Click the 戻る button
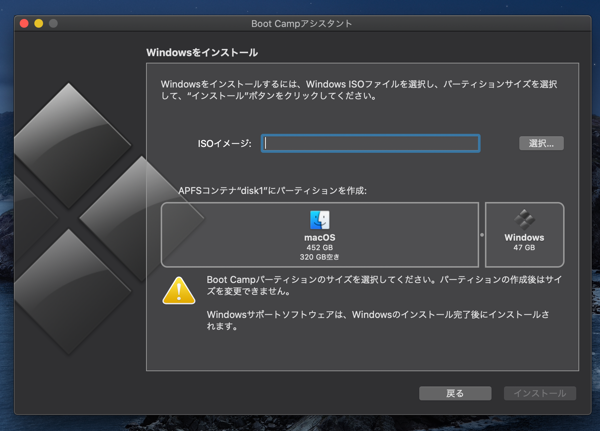600x431 pixels. [x=455, y=393]
